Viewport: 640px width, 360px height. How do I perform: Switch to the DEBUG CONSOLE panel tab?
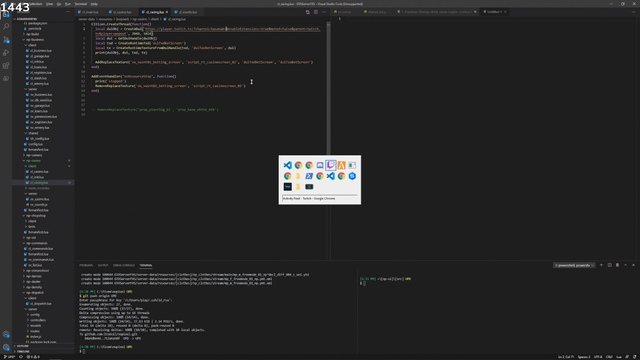click(x=124, y=265)
